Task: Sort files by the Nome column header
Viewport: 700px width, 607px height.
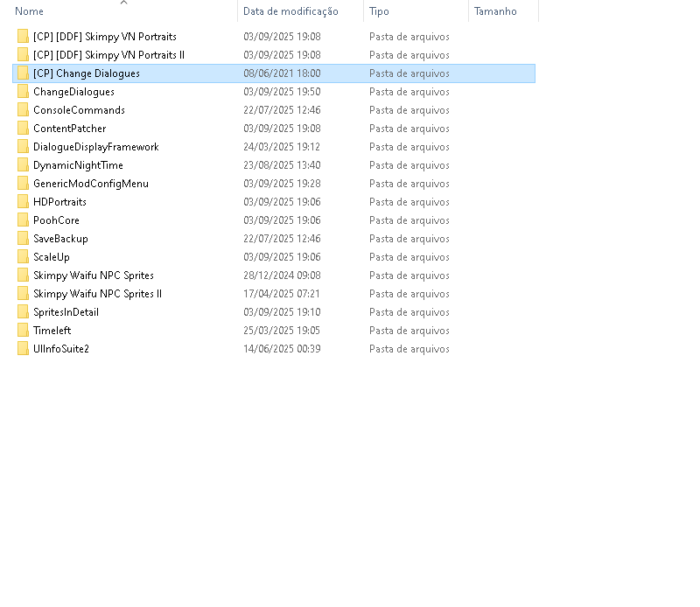Action: pos(29,11)
